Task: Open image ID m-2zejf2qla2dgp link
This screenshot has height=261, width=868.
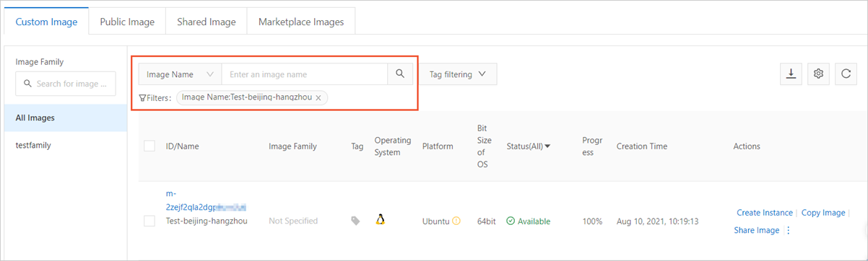Action: pyautogui.click(x=207, y=200)
